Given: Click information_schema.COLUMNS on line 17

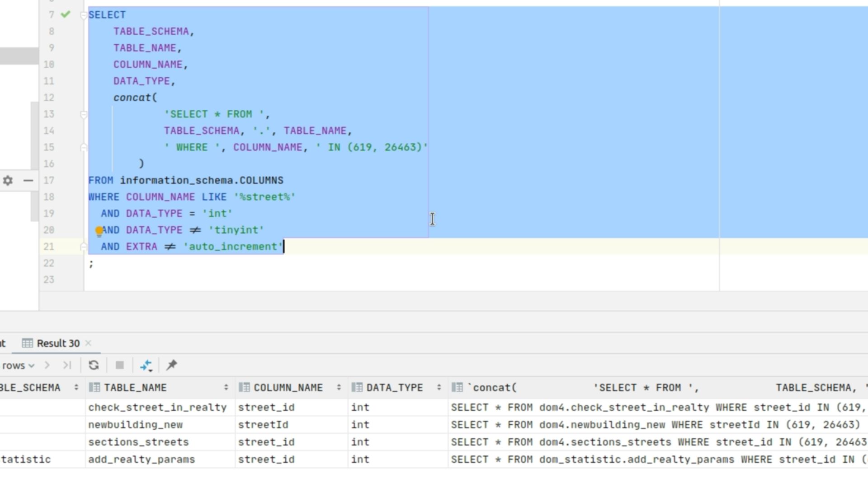Looking at the screenshot, I should pyautogui.click(x=202, y=180).
